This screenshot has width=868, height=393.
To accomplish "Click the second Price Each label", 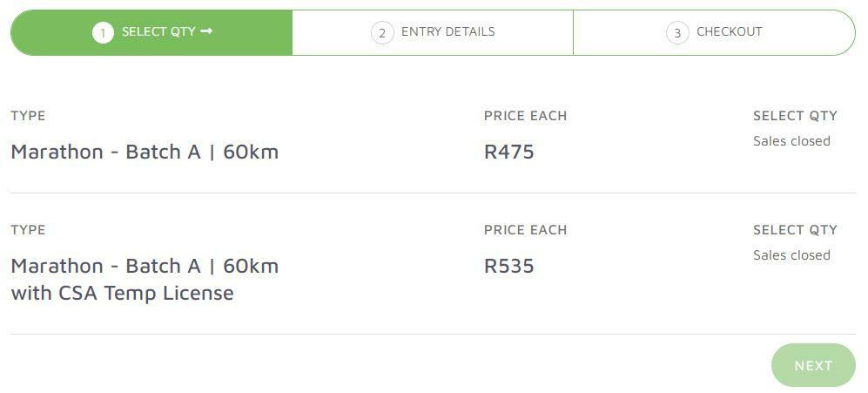I will [x=525, y=230].
